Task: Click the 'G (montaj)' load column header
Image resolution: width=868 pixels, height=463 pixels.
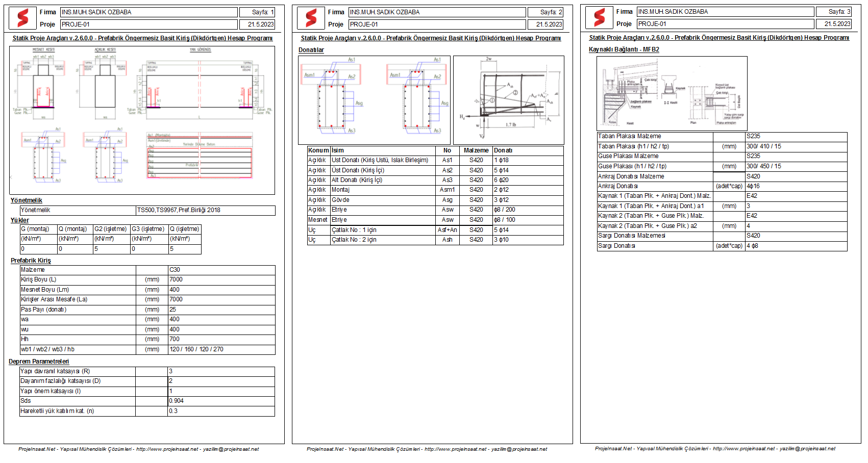Action: pyautogui.click(x=38, y=229)
